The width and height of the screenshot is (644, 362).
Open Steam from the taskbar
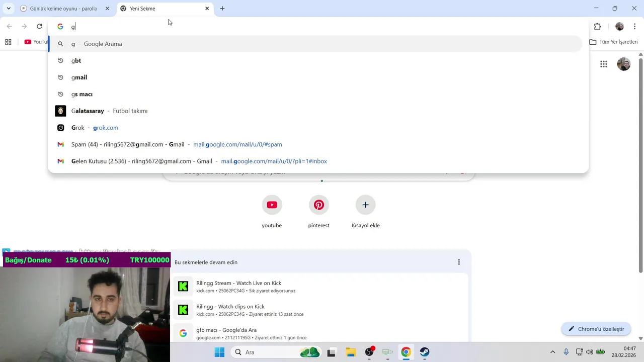tap(425, 352)
